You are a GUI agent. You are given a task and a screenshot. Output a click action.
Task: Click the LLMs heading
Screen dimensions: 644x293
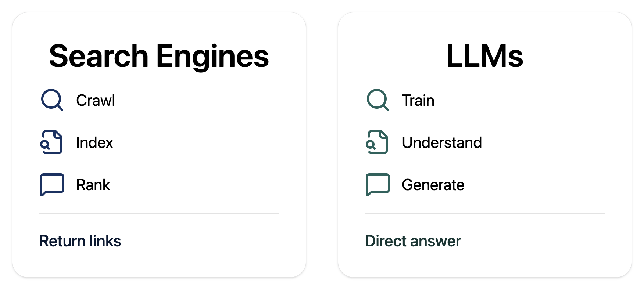click(x=484, y=56)
